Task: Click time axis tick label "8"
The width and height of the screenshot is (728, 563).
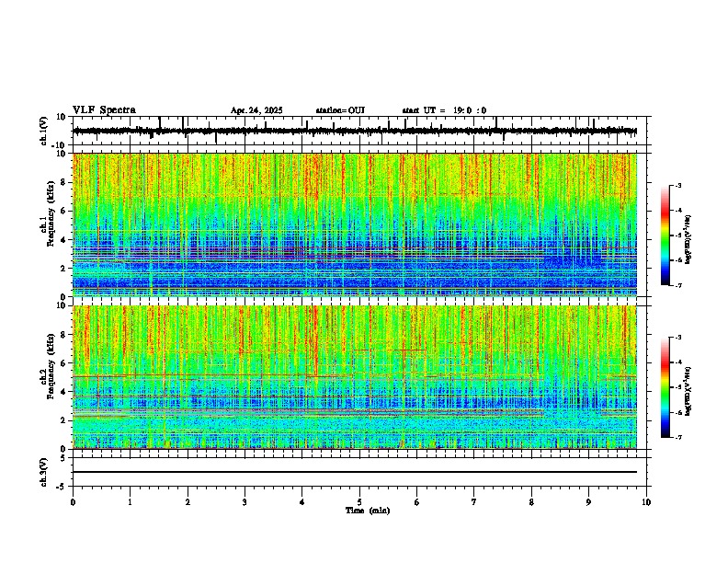Action: pos(531,502)
